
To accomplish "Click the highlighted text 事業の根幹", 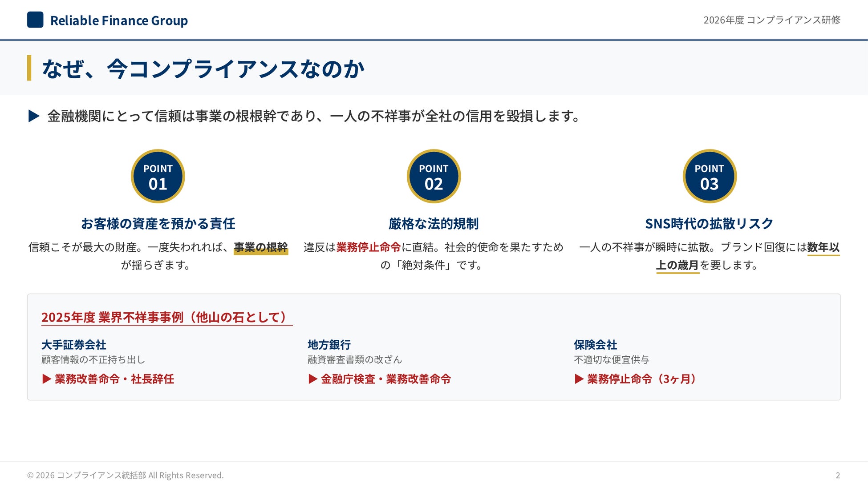I will coord(261,247).
